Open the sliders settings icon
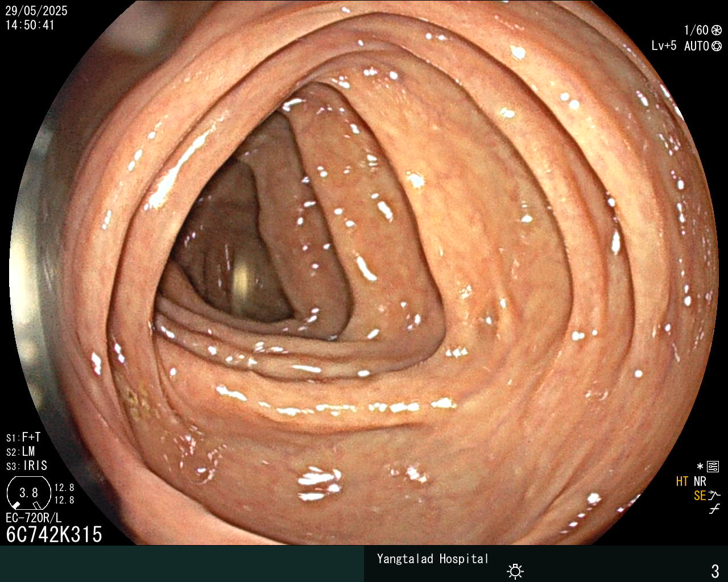This screenshot has width=728, height=582. point(713,467)
